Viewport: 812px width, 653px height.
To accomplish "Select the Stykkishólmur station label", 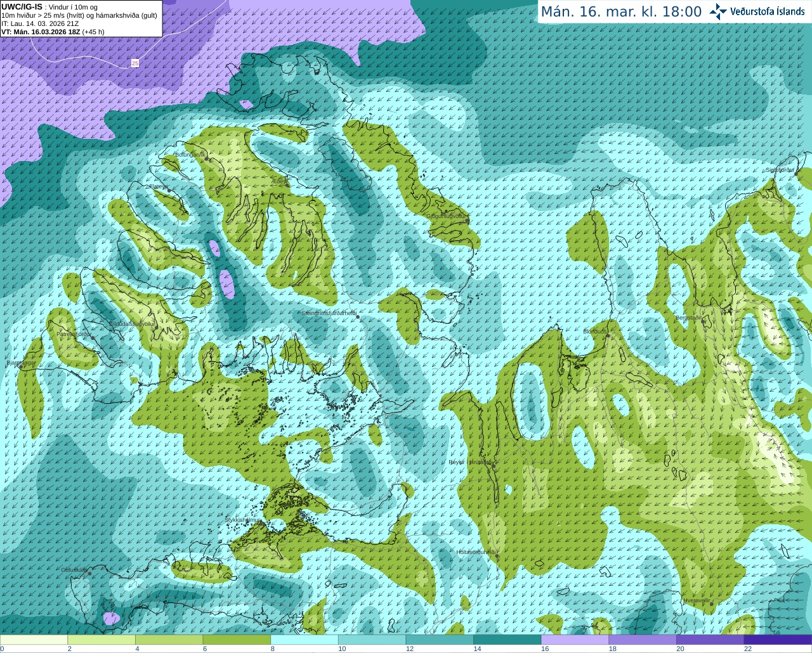I will (x=243, y=519).
